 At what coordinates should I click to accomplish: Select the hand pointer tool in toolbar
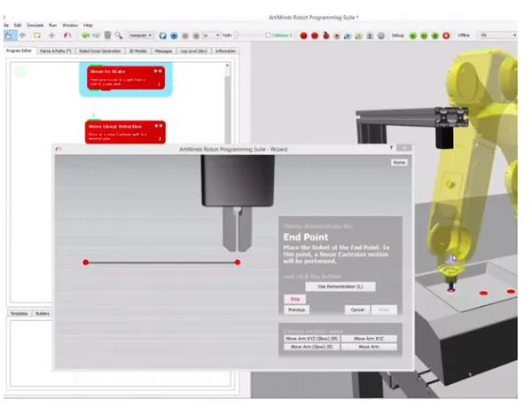[x=9, y=35]
